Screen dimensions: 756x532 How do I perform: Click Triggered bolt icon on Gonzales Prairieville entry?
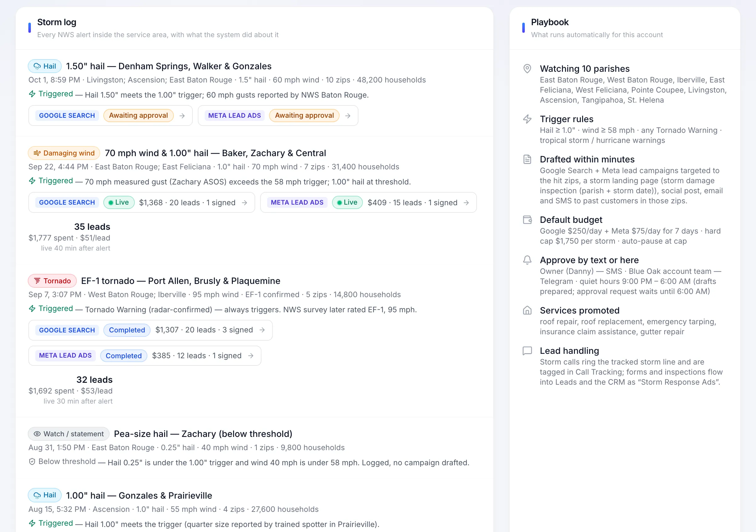click(32, 523)
